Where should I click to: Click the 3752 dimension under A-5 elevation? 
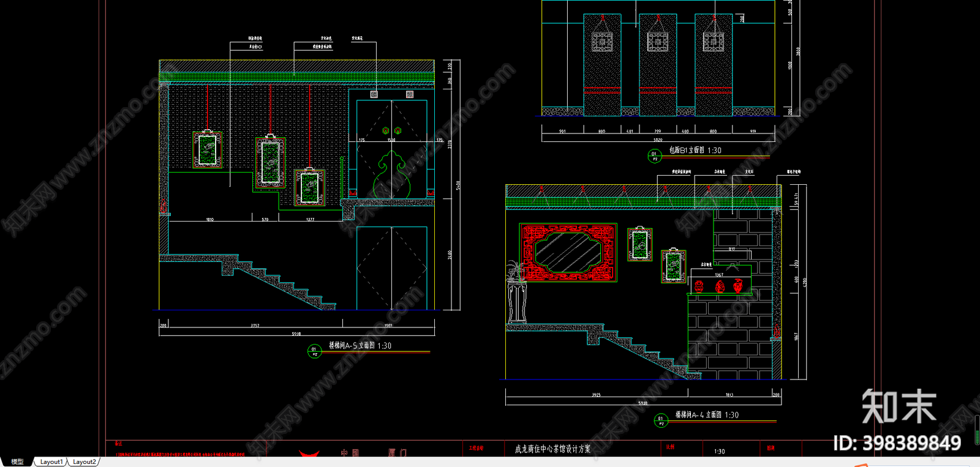(x=255, y=326)
